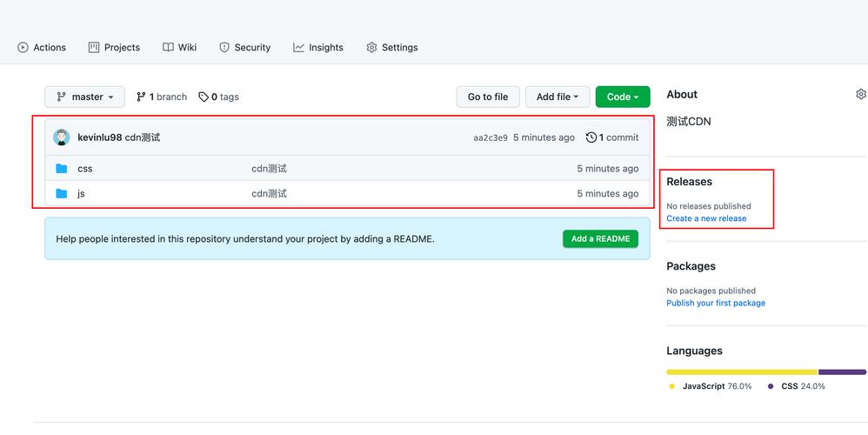Image resolution: width=868 pixels, height=435 pixels.
Task: Click the js folder icon
Action: [62, 194]
